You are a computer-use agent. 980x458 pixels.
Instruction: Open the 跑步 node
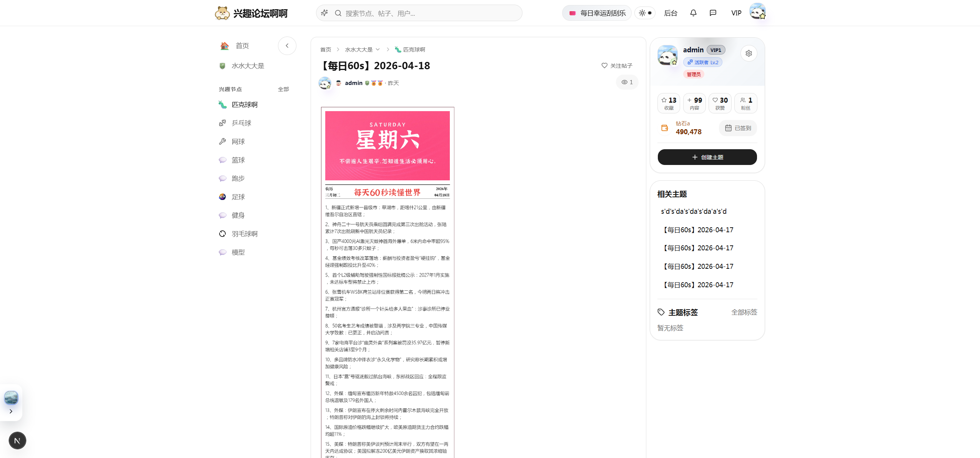click(x=238, y=178)
